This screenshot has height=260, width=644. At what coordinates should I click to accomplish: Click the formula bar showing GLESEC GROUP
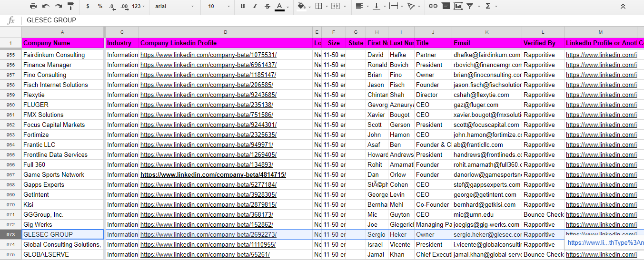[333, 20]
